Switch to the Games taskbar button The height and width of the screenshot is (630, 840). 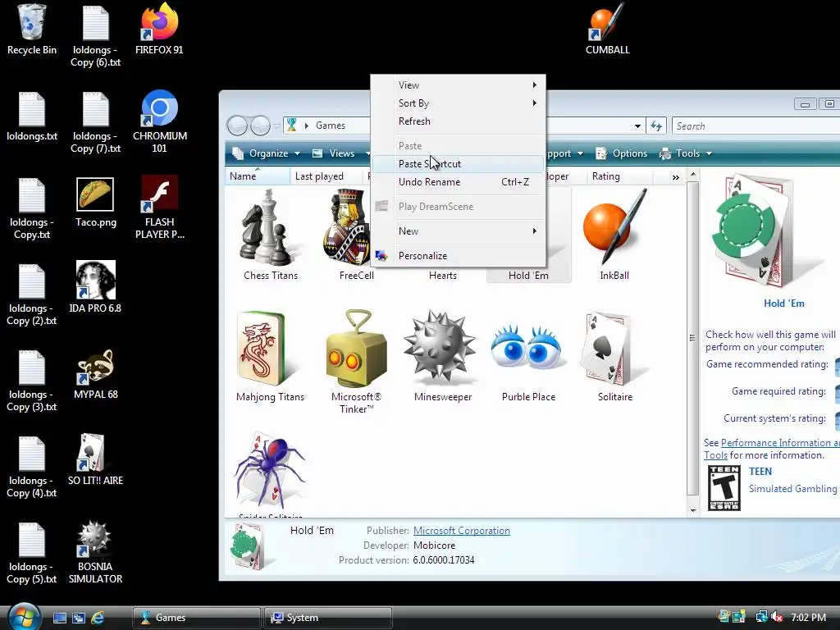pos(197,618)
